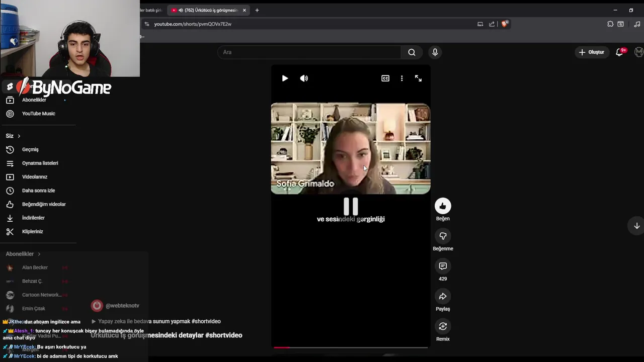
Task: Close the YouTube Shorts browser tab
Action: pos(245,10)
